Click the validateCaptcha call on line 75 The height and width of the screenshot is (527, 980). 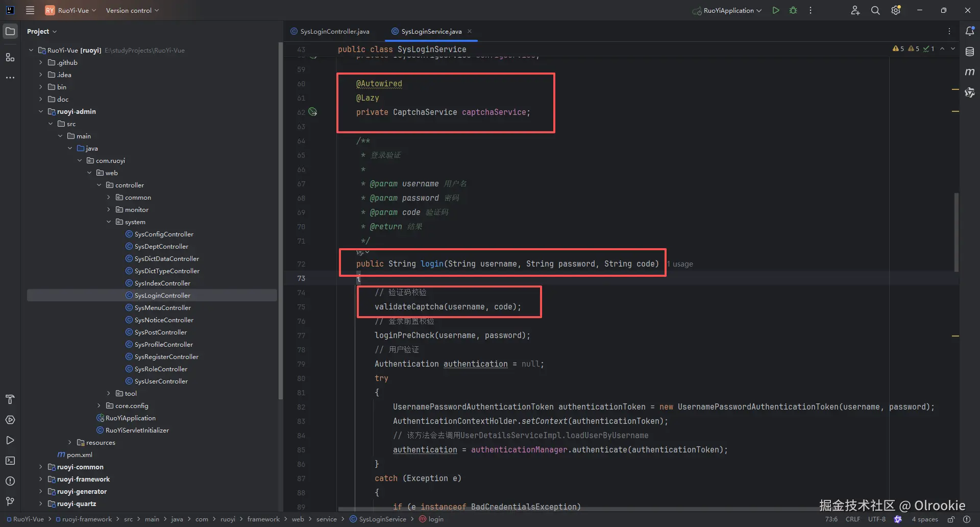tap(448, 307)
